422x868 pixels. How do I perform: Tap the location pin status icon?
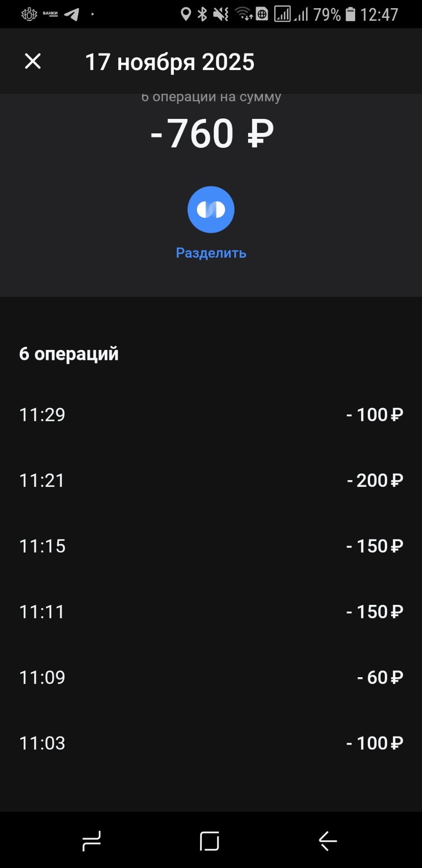[x=185, y=14]
